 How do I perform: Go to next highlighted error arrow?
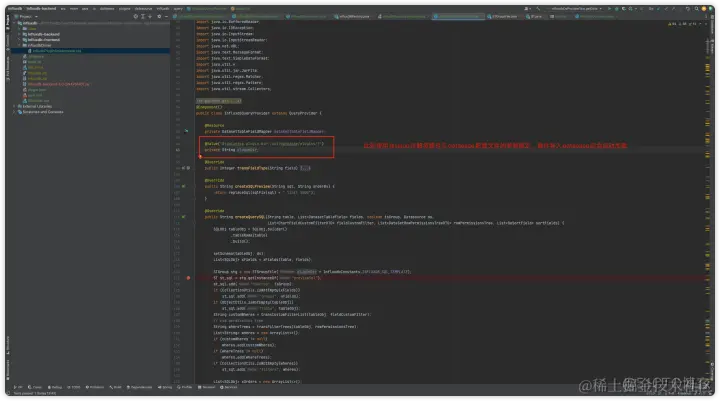[x=706, y=24]
